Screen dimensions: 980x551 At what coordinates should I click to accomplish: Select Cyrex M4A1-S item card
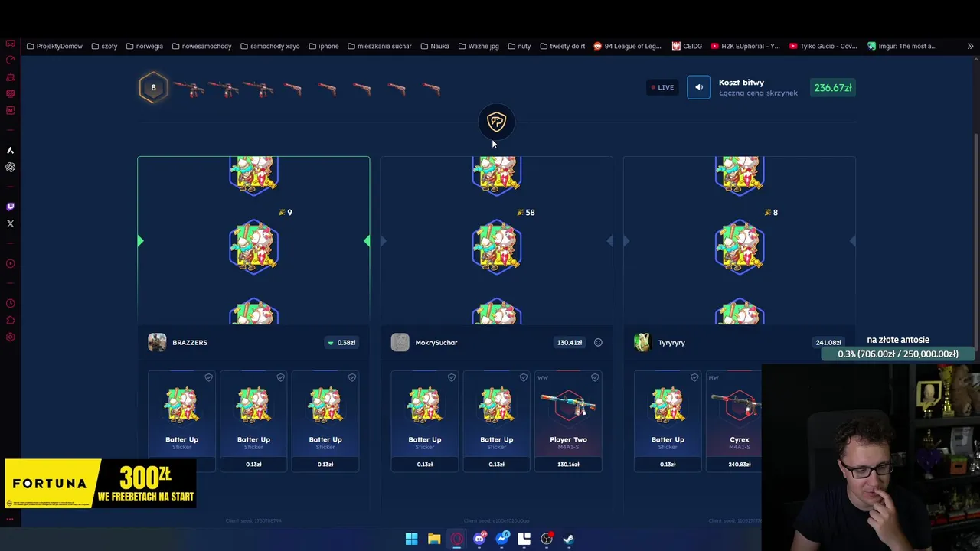[733, 421]
